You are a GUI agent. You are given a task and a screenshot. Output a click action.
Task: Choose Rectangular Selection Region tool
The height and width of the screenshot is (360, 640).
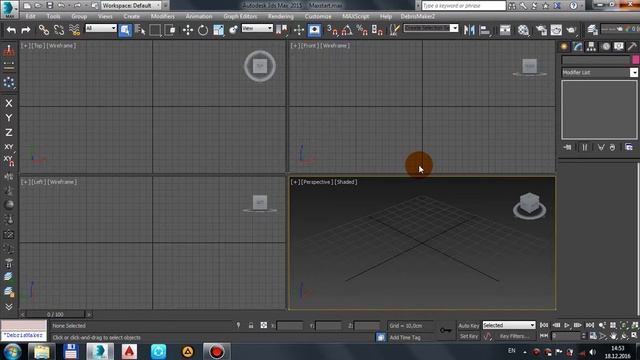coord(155,30)
